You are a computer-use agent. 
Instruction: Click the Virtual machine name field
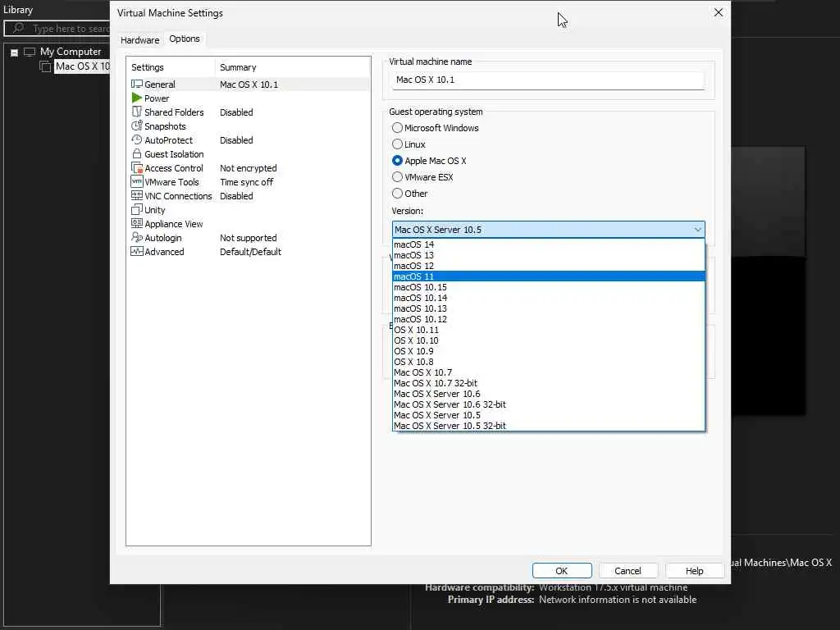[x=547, y=80]
